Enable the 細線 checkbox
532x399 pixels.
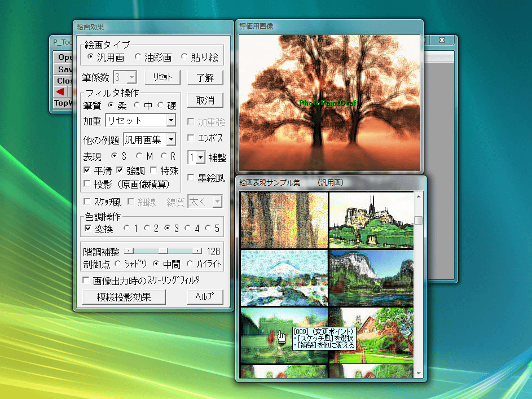[x=131, y=201]
